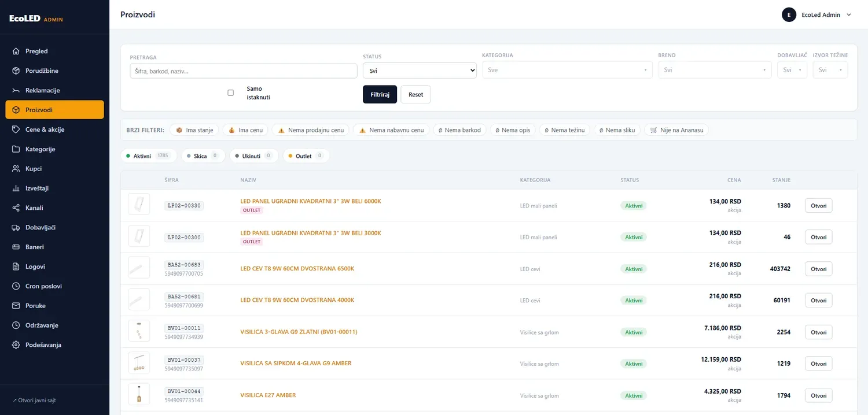Click stock value 403742
This screenshot has height=415, width=868.
(780, 269)
